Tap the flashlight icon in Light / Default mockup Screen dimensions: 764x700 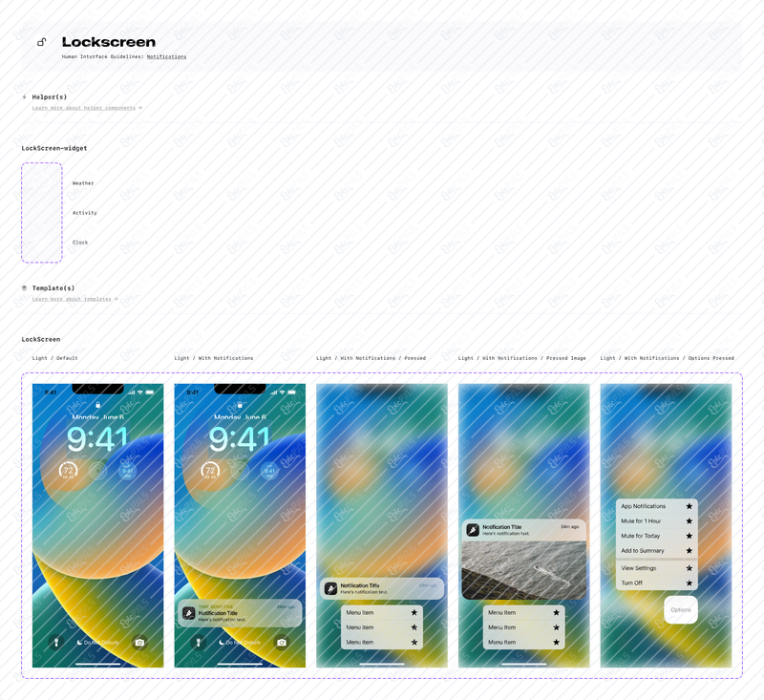[56, 643]
